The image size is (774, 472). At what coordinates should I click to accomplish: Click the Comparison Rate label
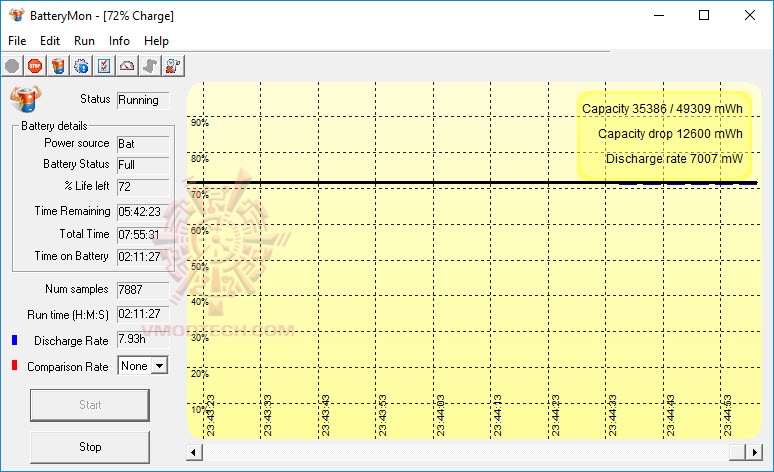[68, 367]
